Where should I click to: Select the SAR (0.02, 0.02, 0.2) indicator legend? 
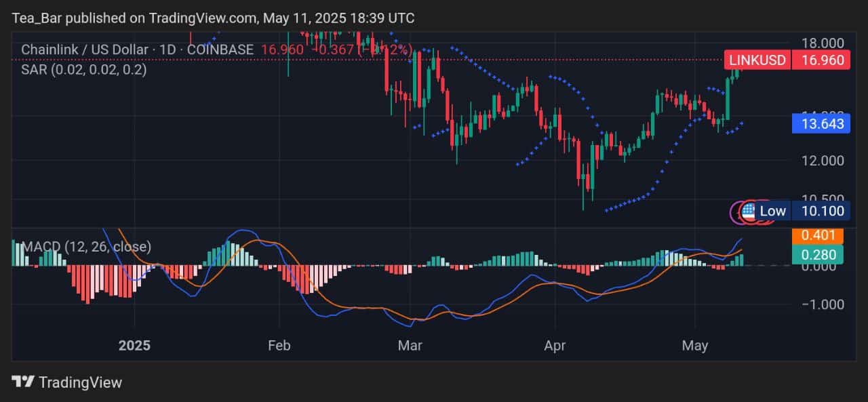coord(83,69)
